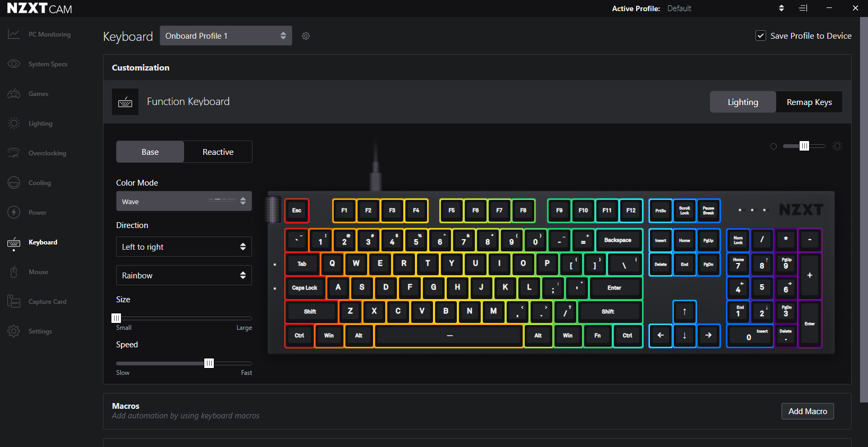
Task: Open System Specs eye icon
Action: pos(14,64)
